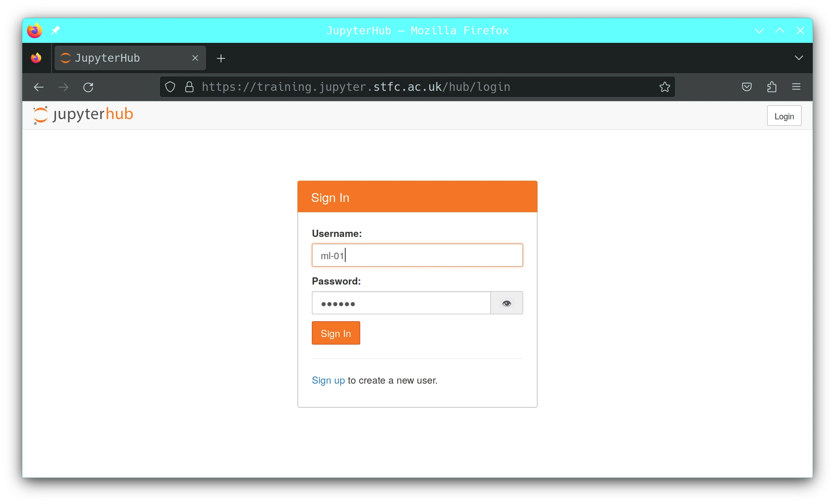835x504 pixels.
Task: Toggle password visibility with the eye icon
Action: pyautogui.click(x=506, y=303)
